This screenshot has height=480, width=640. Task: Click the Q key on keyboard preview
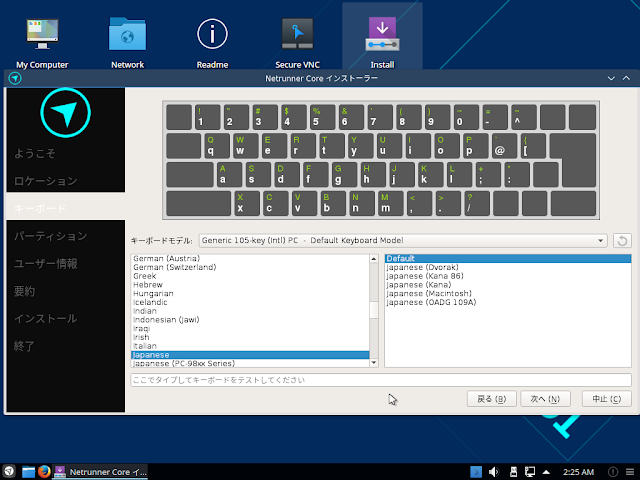pyautogui.click(x=217, y=146)
